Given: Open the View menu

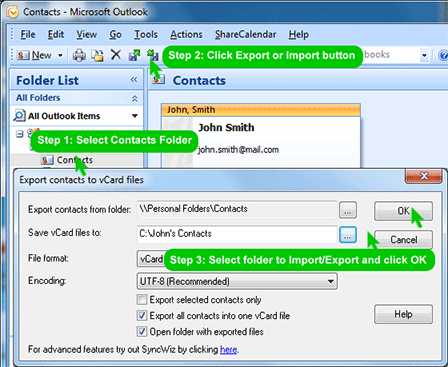Looking at the screenshot, I should [x=86, y=34].
